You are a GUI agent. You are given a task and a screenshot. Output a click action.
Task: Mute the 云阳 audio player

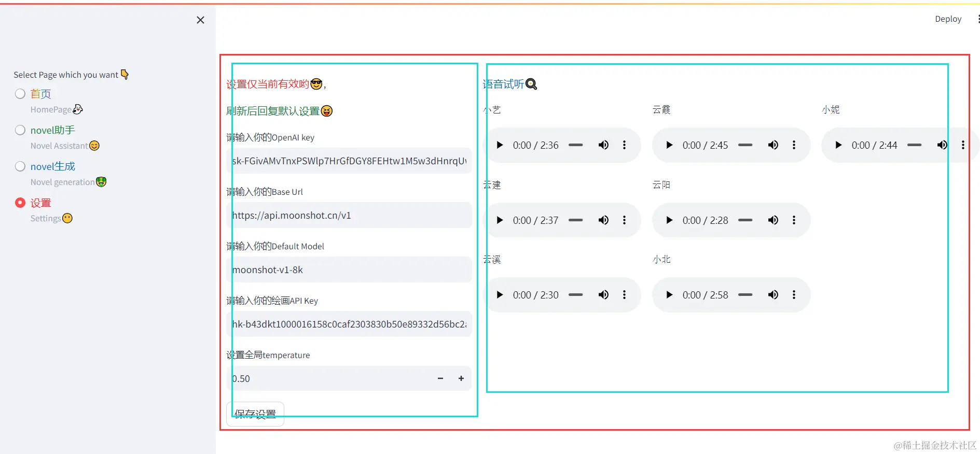click(x=773, y=220)
